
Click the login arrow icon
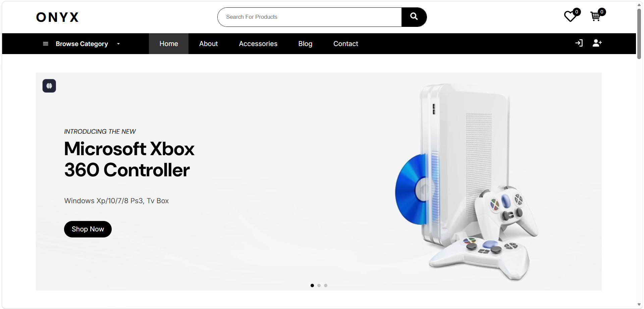pyautogui.click(x=579, y=43)
